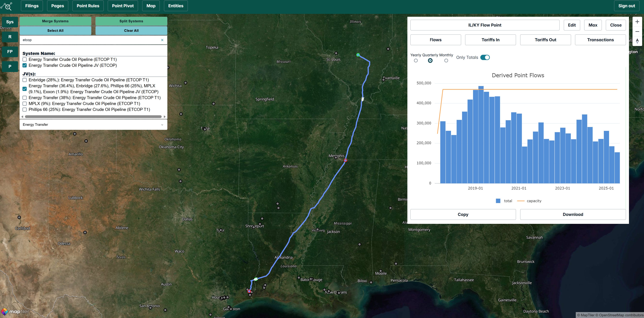Open Point Pivot from top menu
644x318 pixels.
click(x=123, y=6)
